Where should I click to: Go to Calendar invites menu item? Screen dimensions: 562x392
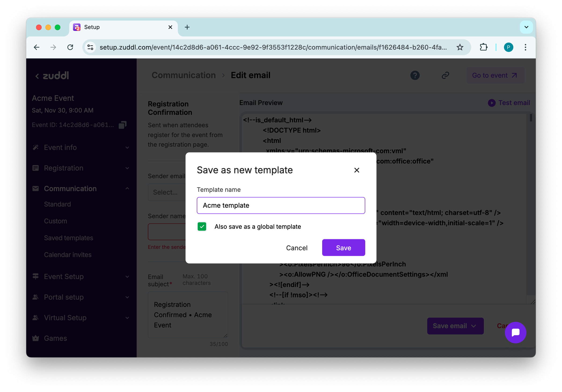click(x=68, y=255)
